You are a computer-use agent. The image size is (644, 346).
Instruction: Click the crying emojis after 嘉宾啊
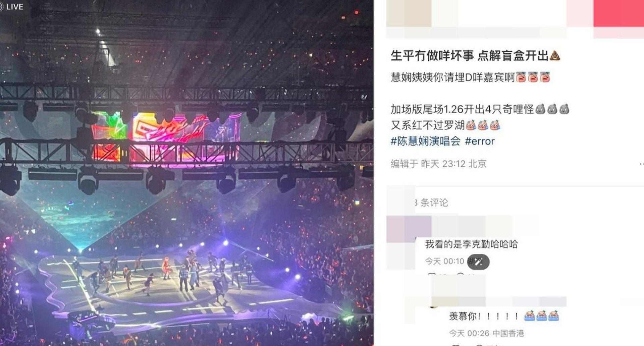coord(533,77)
